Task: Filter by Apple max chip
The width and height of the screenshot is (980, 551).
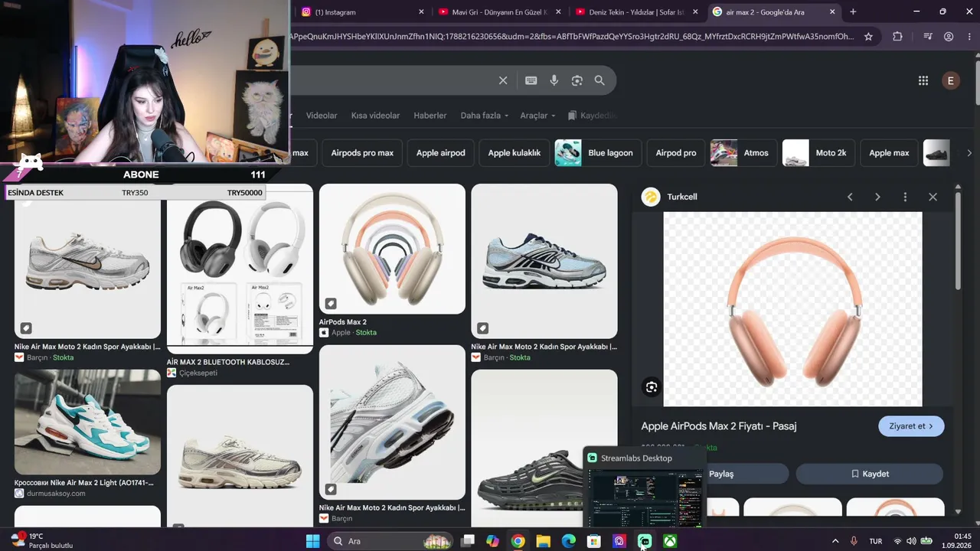Action: 890,153
